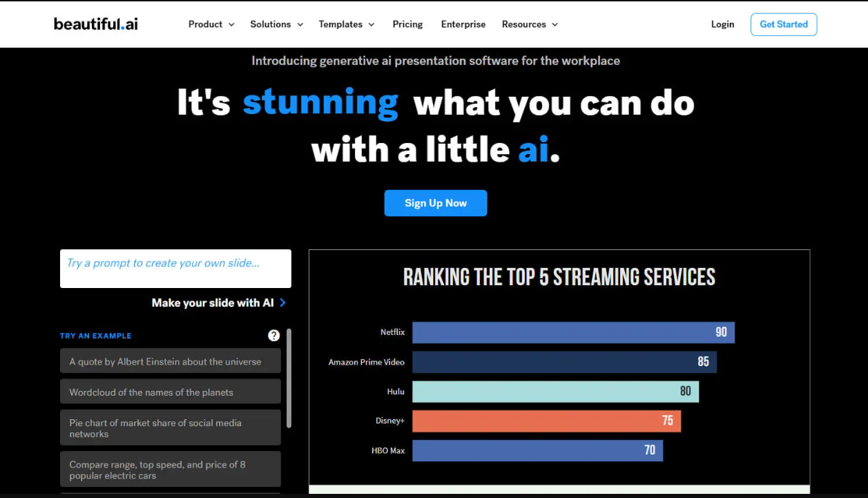The width and height of the screenshot is (868, 498).
Task: Click the Amazon Prime Video bar
Action: click(x=564, y=362)
